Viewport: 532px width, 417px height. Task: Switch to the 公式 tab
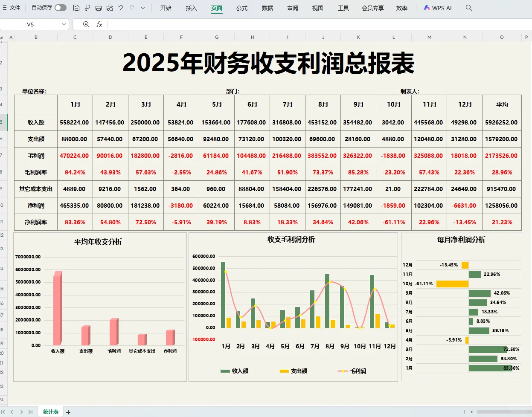click(242, 8)
